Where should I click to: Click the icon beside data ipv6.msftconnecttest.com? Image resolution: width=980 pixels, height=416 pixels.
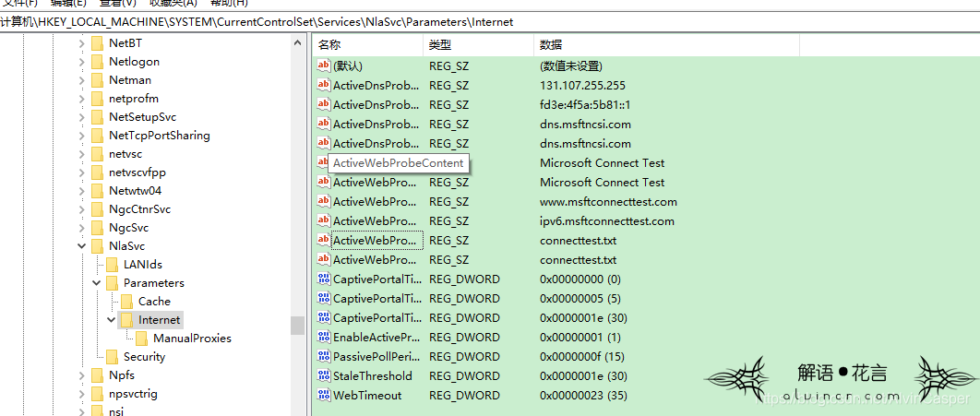click(324, 220)
